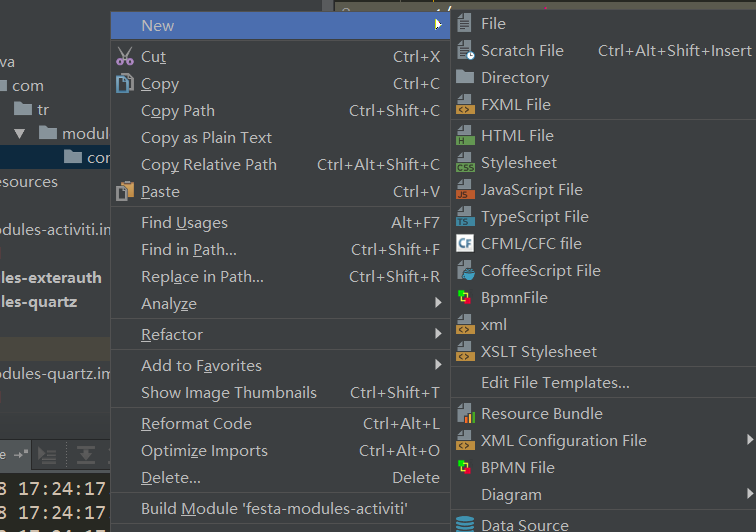Choose Find in Path menu entry
The width and height of the screenshot is (756, 532).
pos(189,250)
